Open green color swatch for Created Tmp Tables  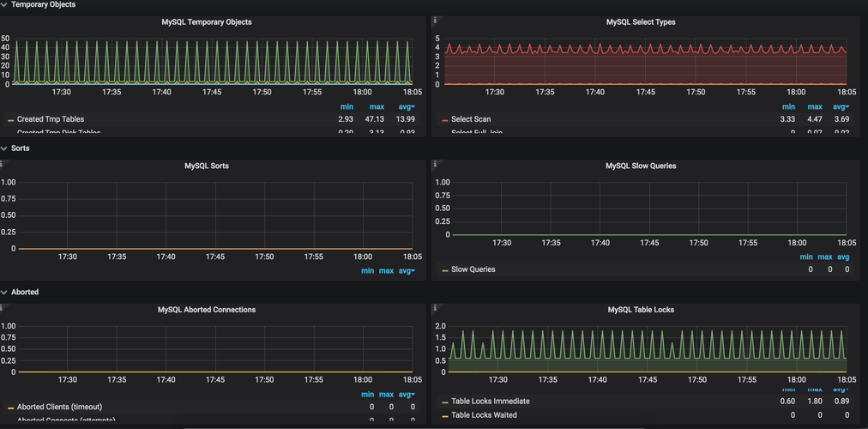pos(10,119)
